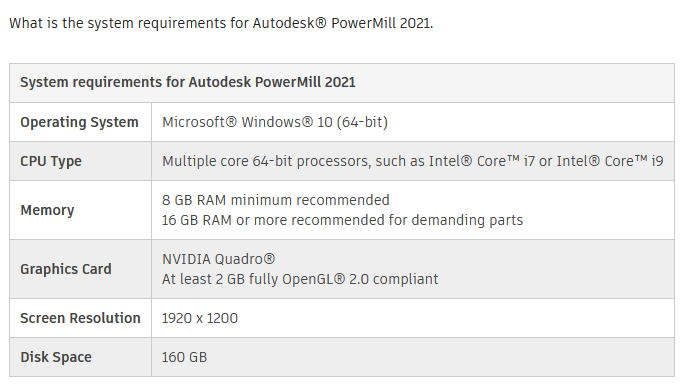Click the Graphics Card row label

(66, 269)
